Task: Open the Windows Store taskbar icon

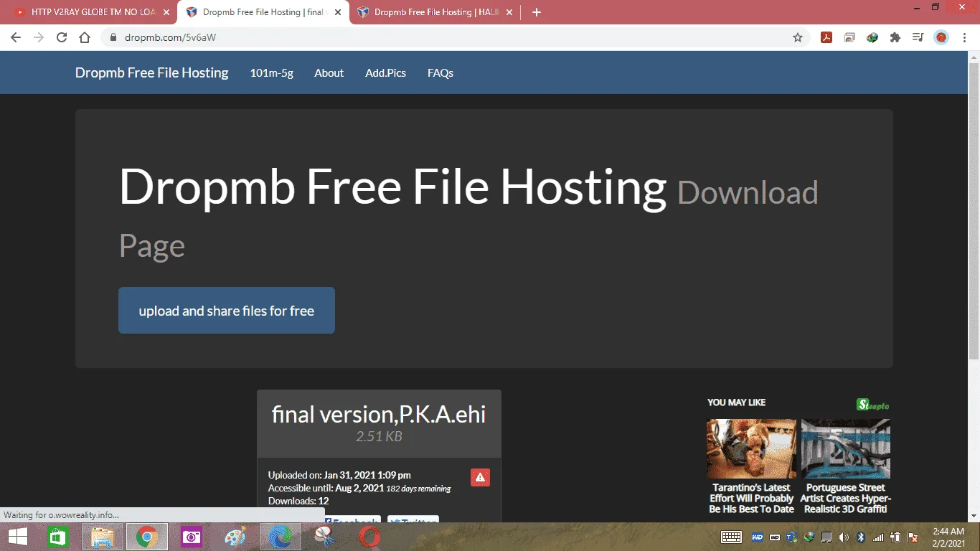Action: tap(58, 537)
